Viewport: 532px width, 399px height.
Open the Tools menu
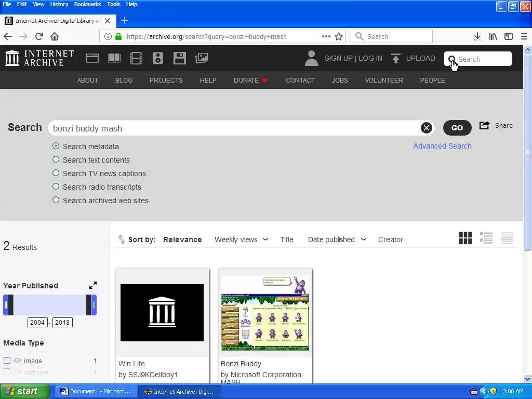[114, 4]
